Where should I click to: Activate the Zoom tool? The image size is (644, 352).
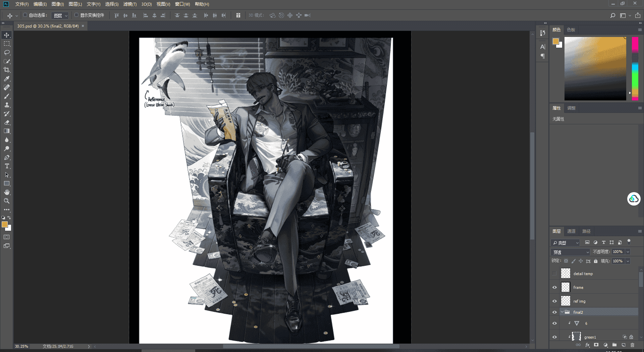(x=7, y=201)
